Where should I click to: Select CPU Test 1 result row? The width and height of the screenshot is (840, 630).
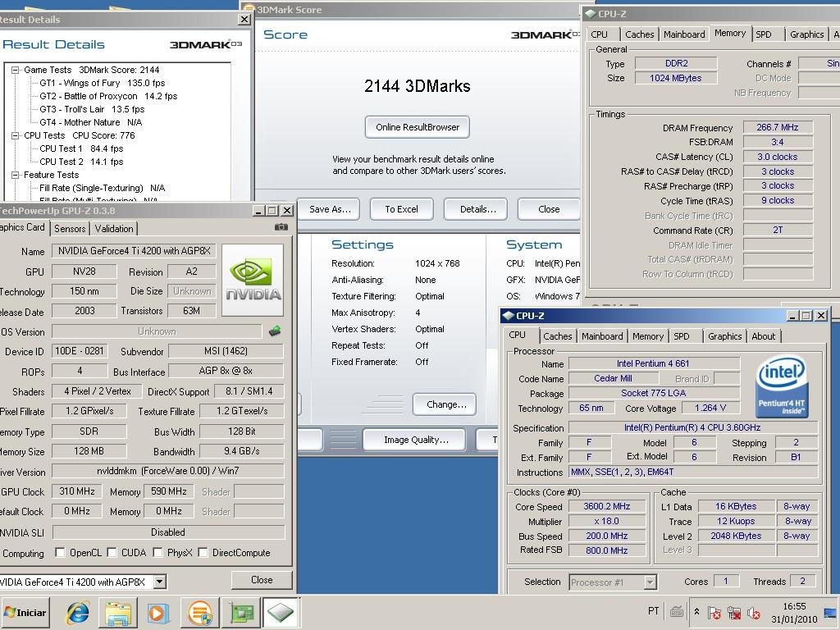[x=81, y=149]
